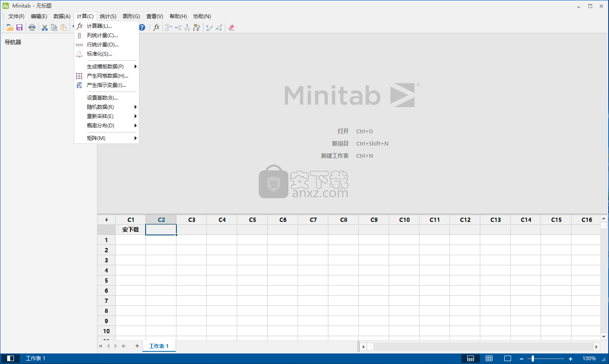Image resolution: width=609 pixels, height=364 pixels.
Task: Select the 工作表 1 worksheet tab
Action: [159, 346]
